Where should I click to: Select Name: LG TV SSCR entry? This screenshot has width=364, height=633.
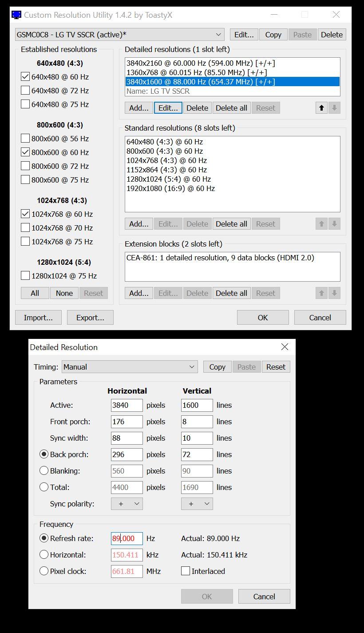(x=233, y=91)
